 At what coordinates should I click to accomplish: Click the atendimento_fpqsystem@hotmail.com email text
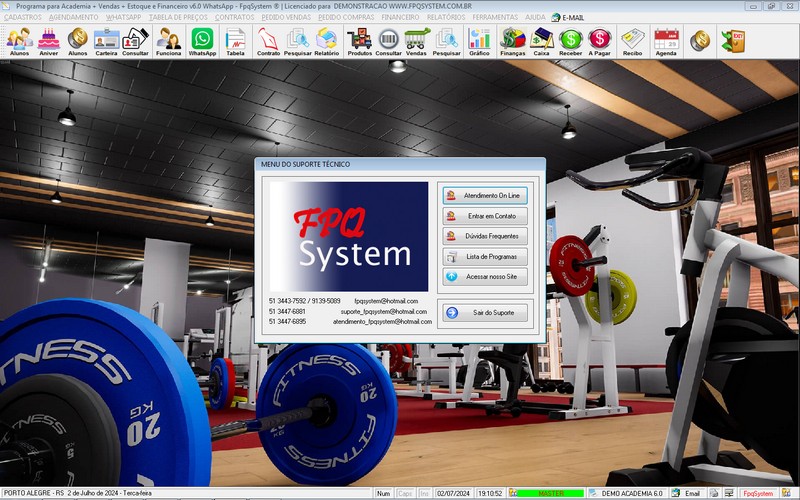[x=382, y=321]
